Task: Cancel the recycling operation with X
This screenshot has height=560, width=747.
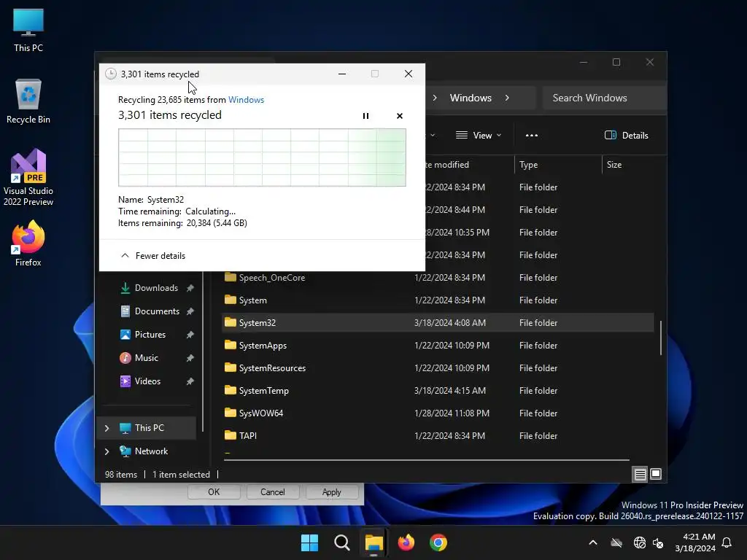Action: coord(399,116)
